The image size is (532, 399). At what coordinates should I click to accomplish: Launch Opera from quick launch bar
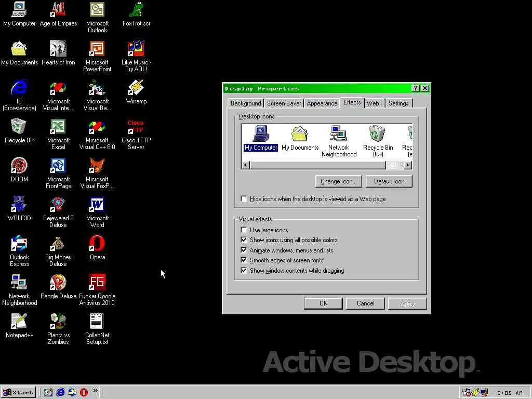point(84,393)
